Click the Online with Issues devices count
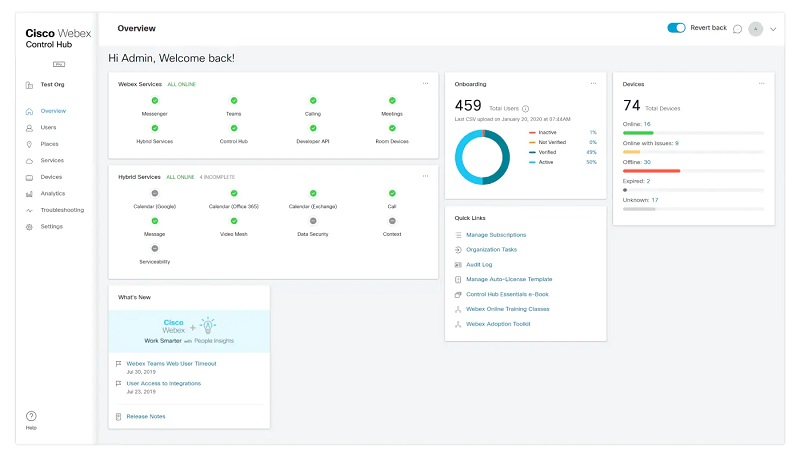 coord(677,143)
